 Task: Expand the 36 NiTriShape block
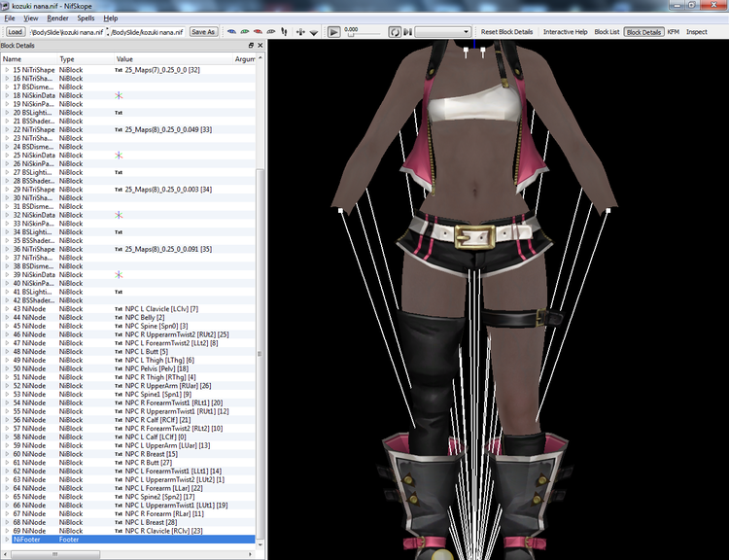point(7,249)
